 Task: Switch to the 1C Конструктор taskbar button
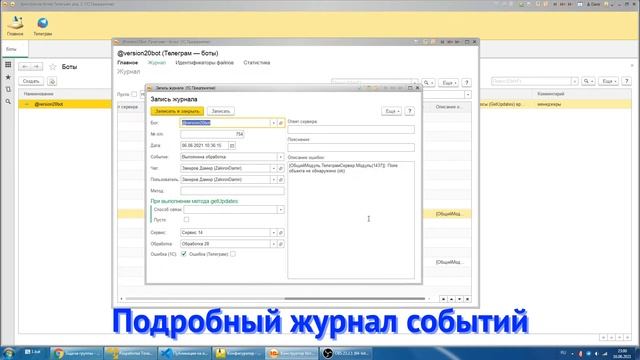tap(291, 353)
